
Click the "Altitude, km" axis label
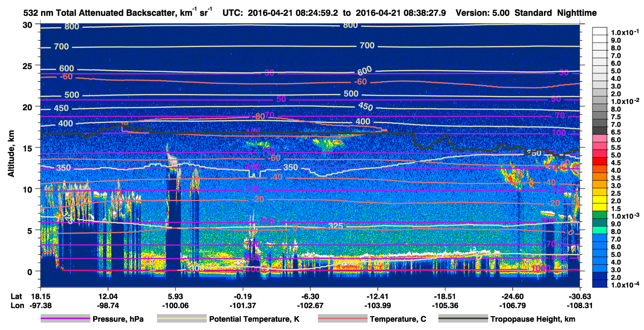(x=11, y=153)
